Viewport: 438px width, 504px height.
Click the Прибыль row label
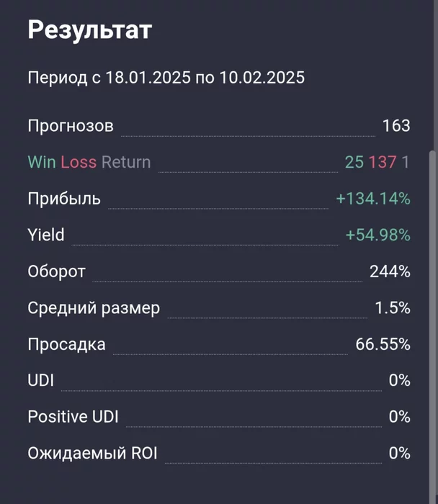(x=64, y=199)
